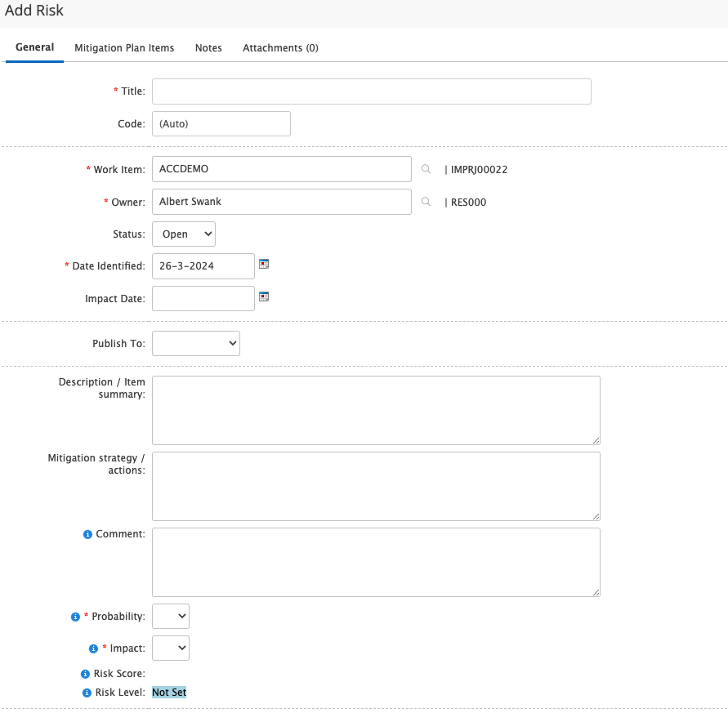This screenshot has width=728, height=713.
Task: Open the Status dropdown
Action: 184,234
